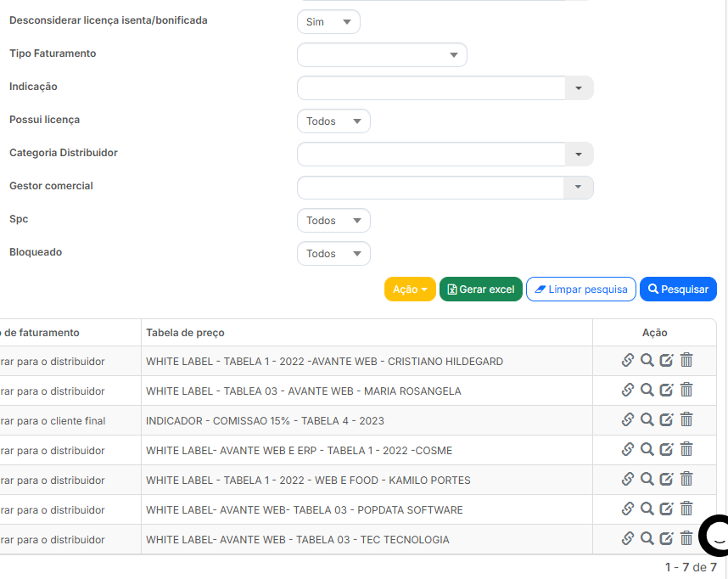Viewport: 728px width, 579px height.
Task: Edit the TEC TECNOLOGIA row
Action: click(x=666, y=538)
